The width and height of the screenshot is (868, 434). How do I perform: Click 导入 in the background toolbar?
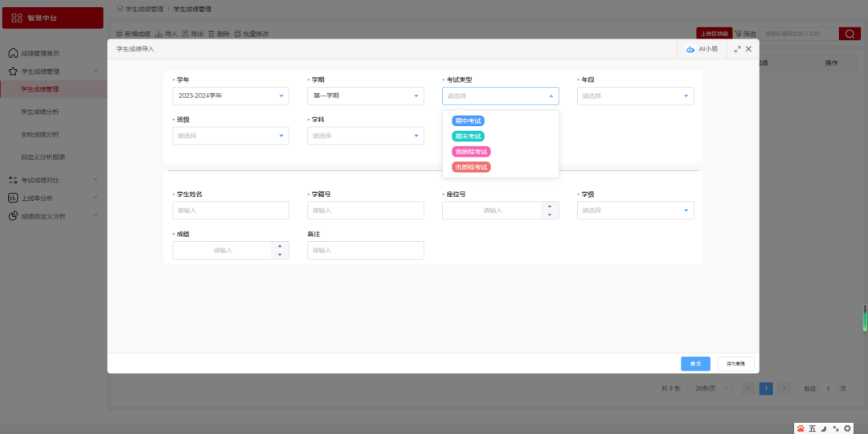tap(166, 34)
